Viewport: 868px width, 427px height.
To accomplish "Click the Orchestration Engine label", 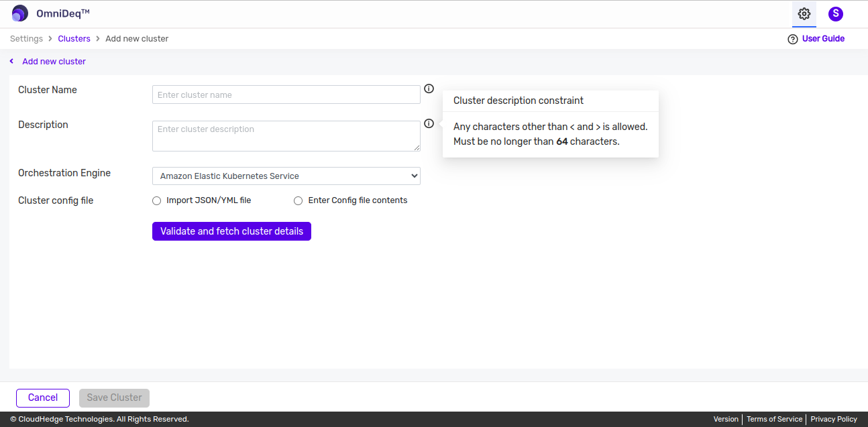I will tap(64, 173).
